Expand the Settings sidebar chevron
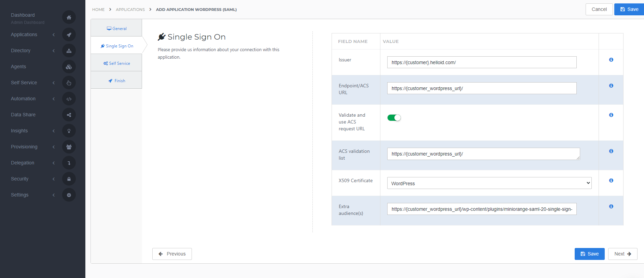 (54, 195)
